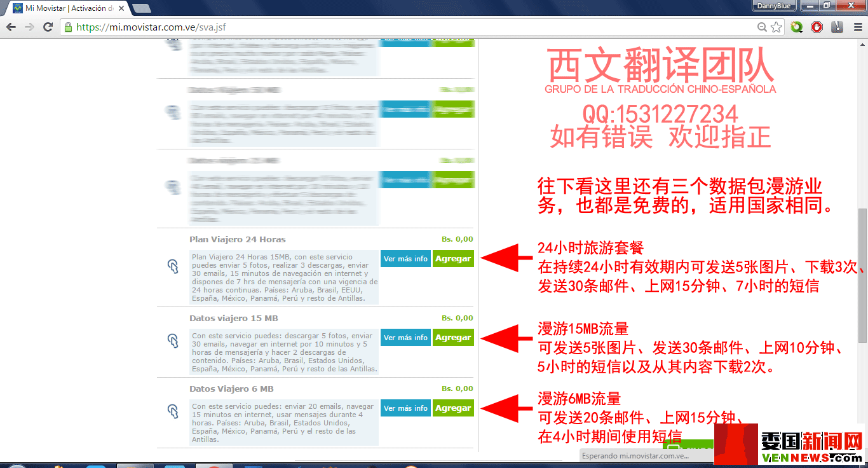Image resolution: width=868 pixels, height=468 pixels.
Task: Select the 'Plan Viajero 24 Horas' heading
Action: [x=238, y=240]
